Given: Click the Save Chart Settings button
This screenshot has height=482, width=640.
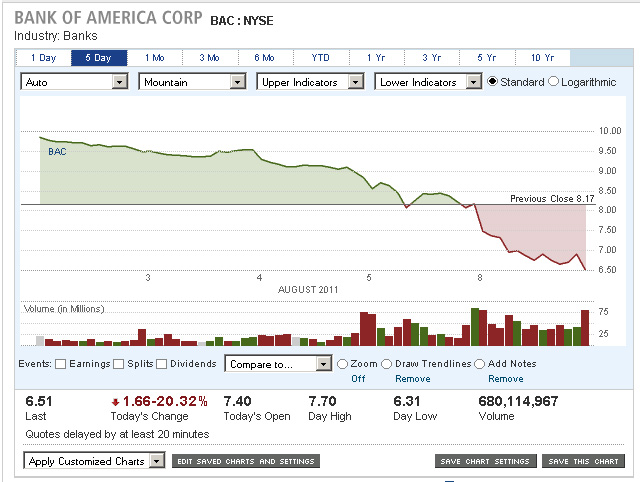Looking at the screenshot, I should 485,461.
